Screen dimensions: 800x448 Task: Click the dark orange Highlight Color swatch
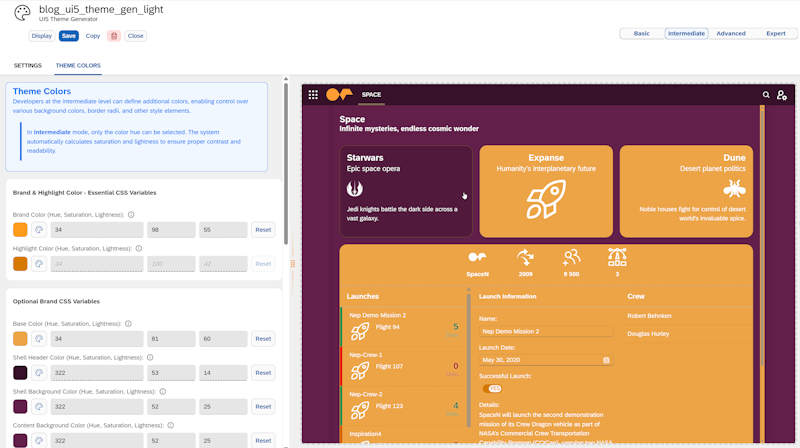pyautogui.click(x=20, y=264)
